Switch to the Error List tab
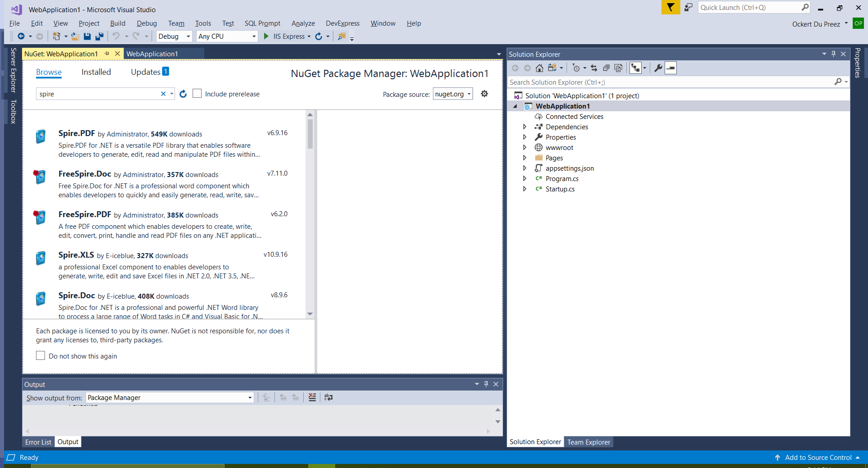Viewport: 868px width, 468px height. tap(38, 442)
